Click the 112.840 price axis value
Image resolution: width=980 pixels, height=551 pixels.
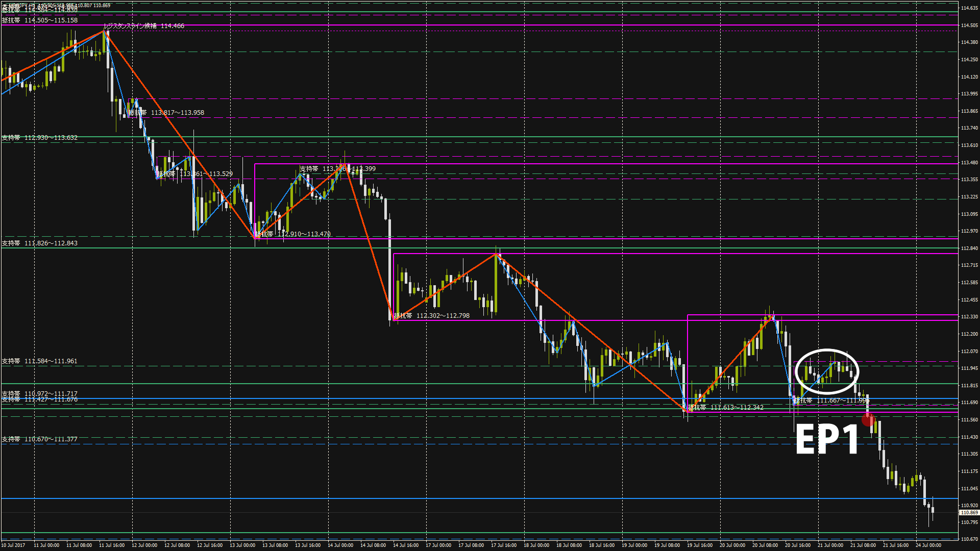tap(969, 248)
